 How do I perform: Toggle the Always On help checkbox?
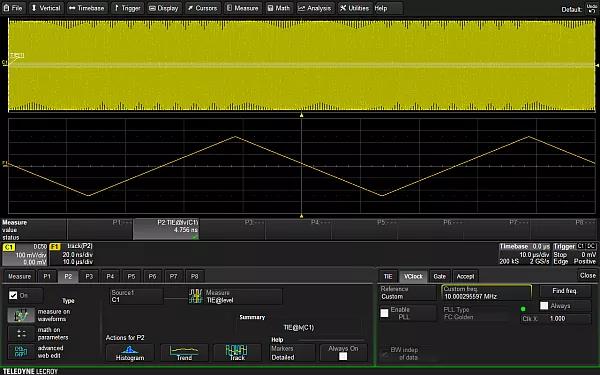pos(343,356)
